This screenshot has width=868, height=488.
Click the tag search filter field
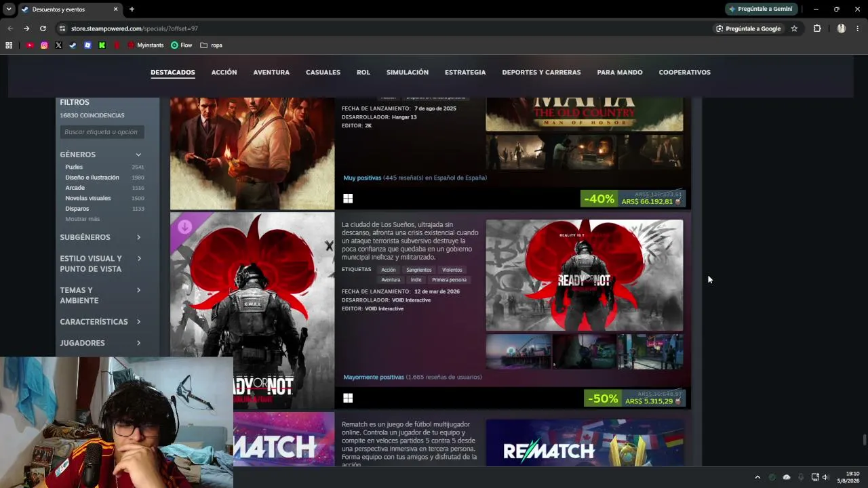(x=102, y=132)
